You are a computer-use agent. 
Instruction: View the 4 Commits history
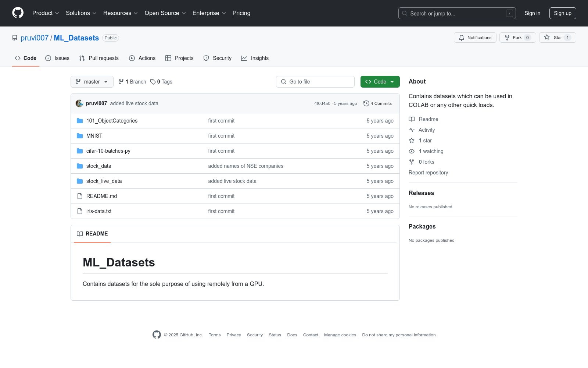pos(377,103)
